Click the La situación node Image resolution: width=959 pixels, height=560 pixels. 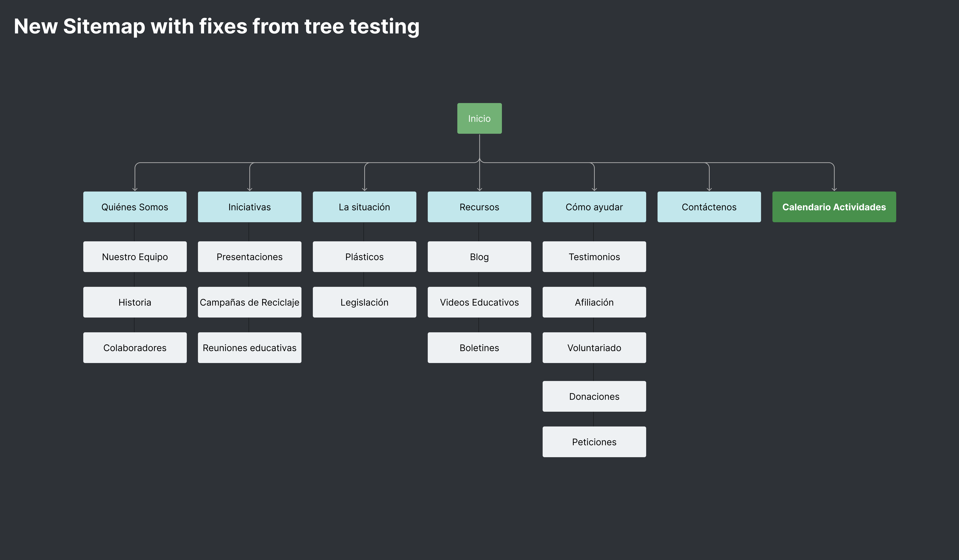(x=364, y=207)
